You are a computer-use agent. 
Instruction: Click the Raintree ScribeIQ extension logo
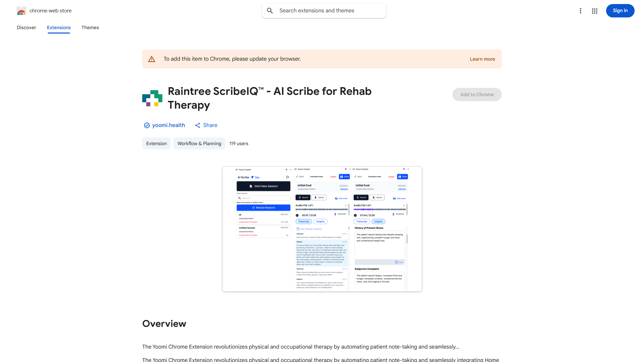pos(152,99)
